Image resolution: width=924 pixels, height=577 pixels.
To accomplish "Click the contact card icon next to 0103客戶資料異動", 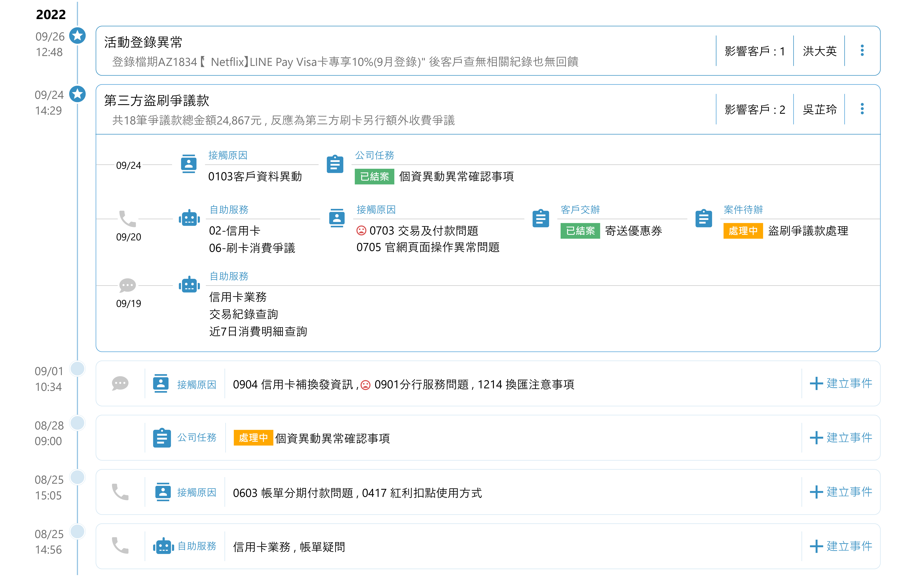I will coord(189,164).
